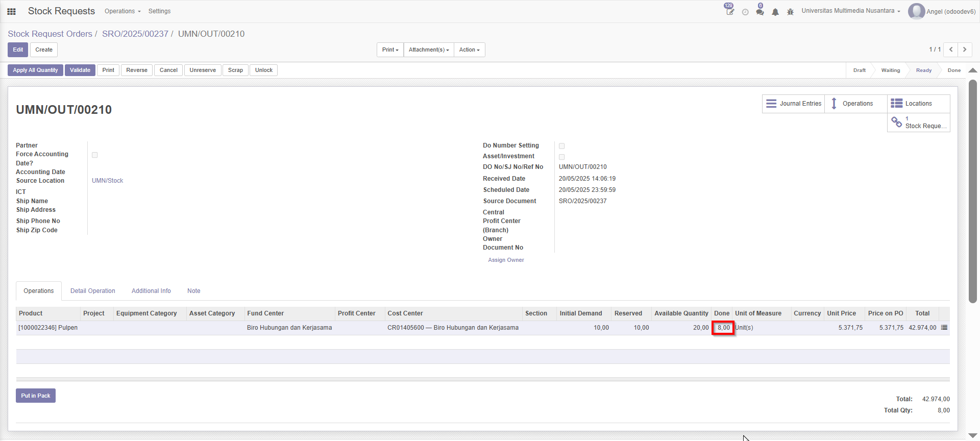The image size is (980, 441).
Task: Click Apply All Quantity
Action: tap(35, 70)
